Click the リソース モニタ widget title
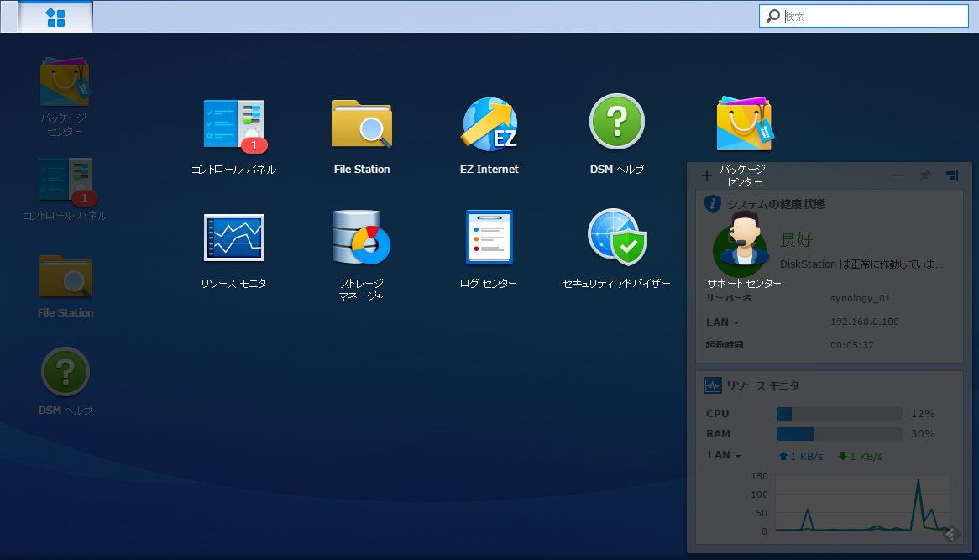The image size is (979, 560). point(762,386)
